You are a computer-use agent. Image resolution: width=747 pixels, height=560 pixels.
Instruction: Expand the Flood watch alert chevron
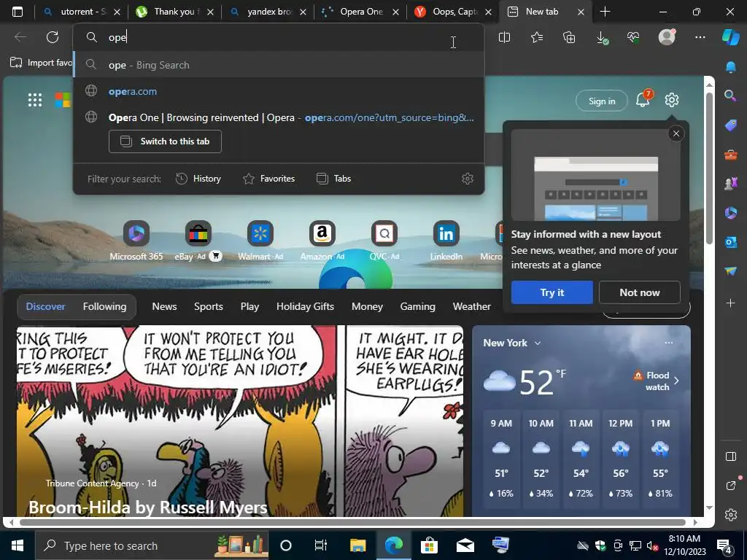(x=676, y=381)
